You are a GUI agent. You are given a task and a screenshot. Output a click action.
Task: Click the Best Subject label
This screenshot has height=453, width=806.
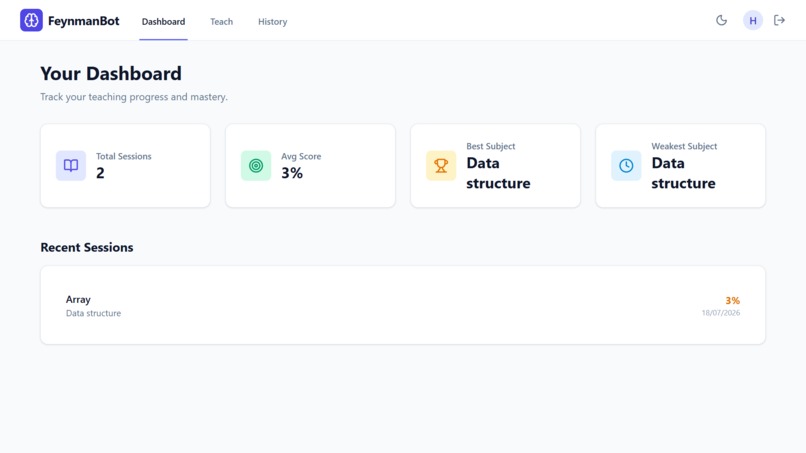pos(490,146)
